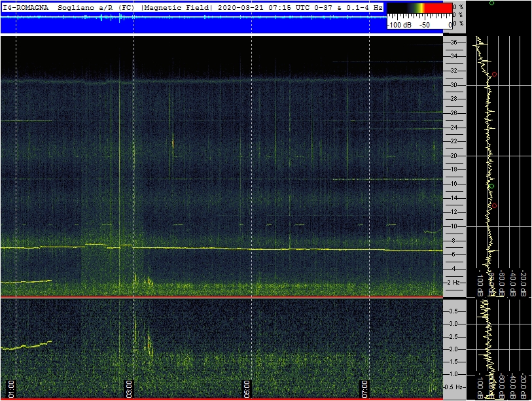Click the 34 Hz frequency axis label

[453, 56]
